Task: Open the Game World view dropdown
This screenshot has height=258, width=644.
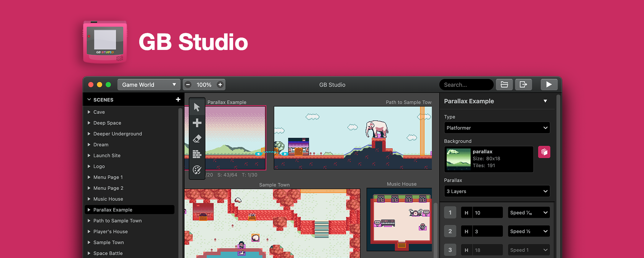Action: [149, 85]
